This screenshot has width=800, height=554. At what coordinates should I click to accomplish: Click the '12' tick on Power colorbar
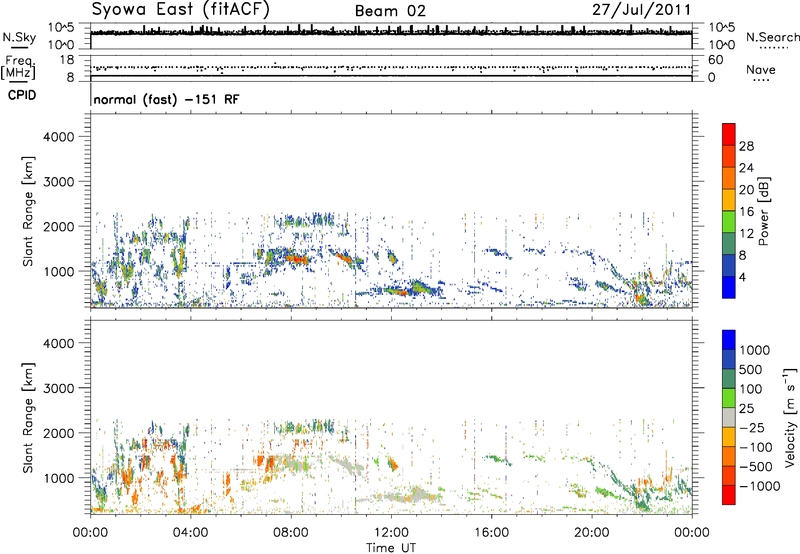746,234
